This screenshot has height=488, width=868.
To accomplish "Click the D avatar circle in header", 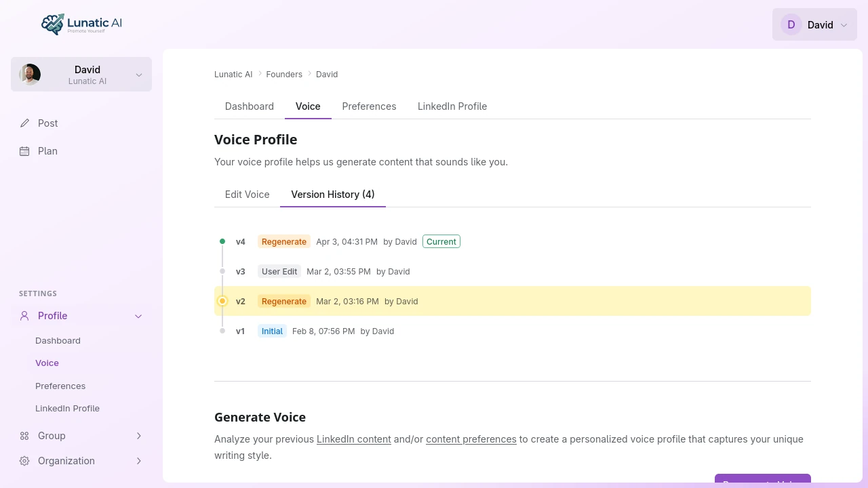I will click(x=791, y=24).
